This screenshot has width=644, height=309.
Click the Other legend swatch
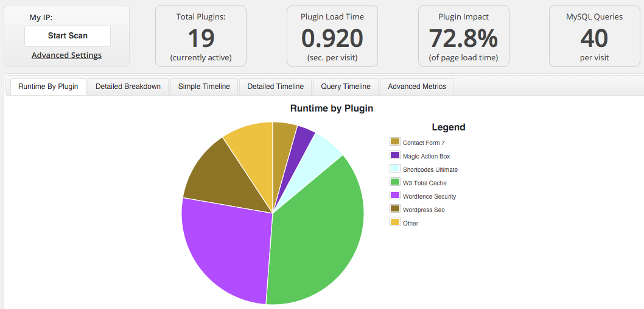[394, 222]
